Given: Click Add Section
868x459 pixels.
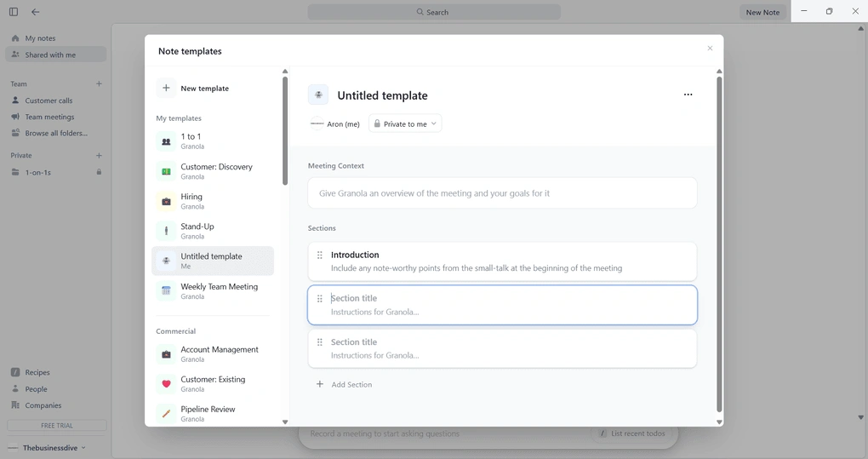Looking at the screenshot, I should [x=344, y=384].
